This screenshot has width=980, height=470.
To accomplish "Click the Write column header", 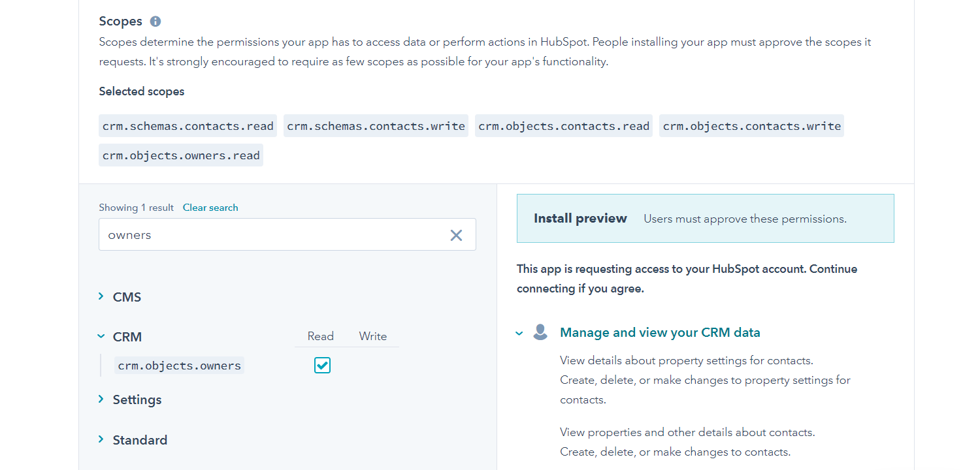I will point(373,336).
